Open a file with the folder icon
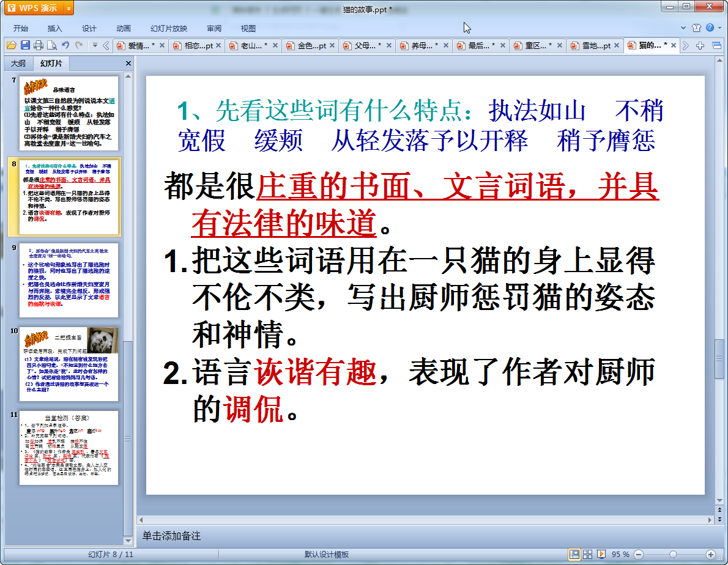This screenshot has width=728, height=565. click(x=12, y=45)
